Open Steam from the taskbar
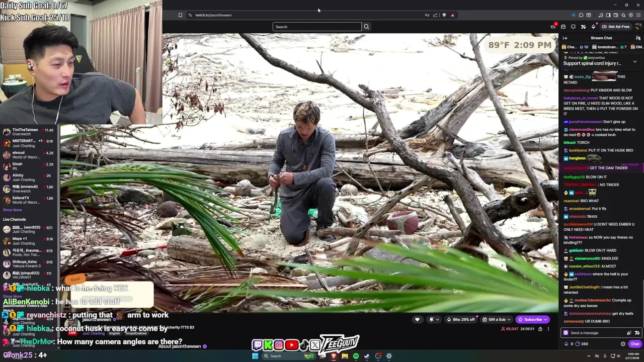 [x=367, y=356]
